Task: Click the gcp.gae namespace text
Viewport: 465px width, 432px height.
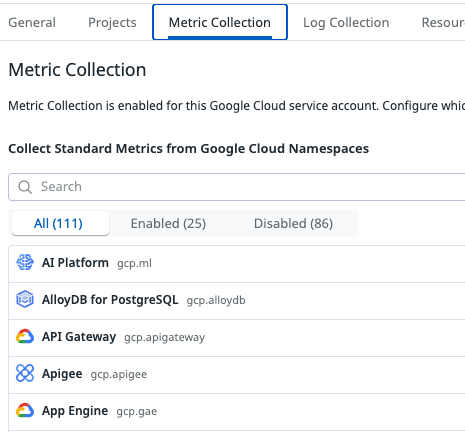Action: coord(137,411)
